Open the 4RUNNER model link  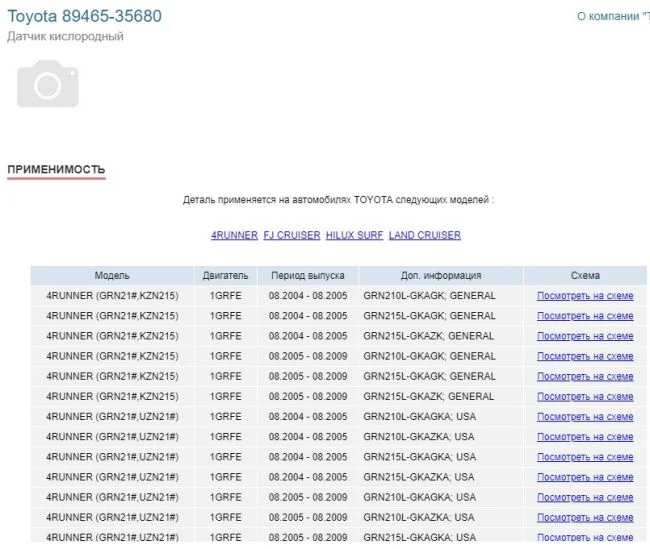click(233, 236)
